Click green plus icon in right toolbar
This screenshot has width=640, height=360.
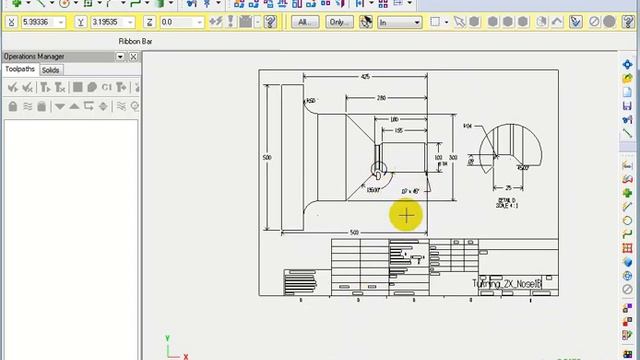(x=627, y=193)
